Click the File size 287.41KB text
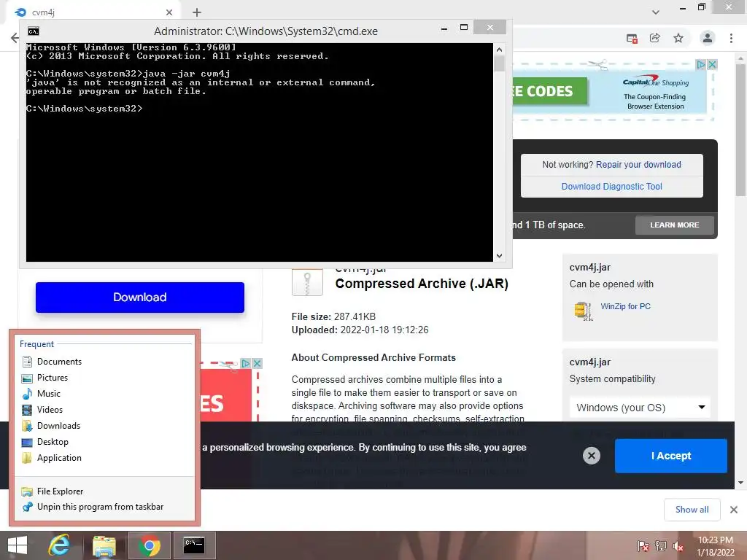 pyautogui.click(x=333, y=316)
